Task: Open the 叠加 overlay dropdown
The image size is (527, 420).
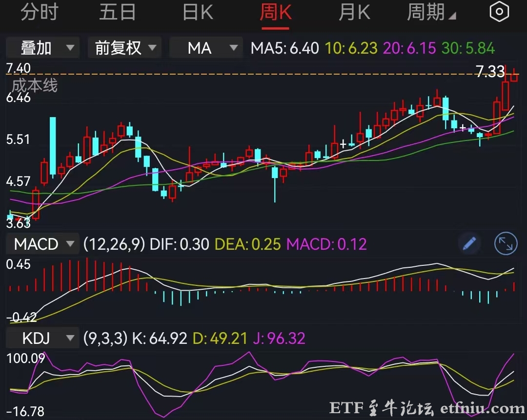Action: (42, 47)
